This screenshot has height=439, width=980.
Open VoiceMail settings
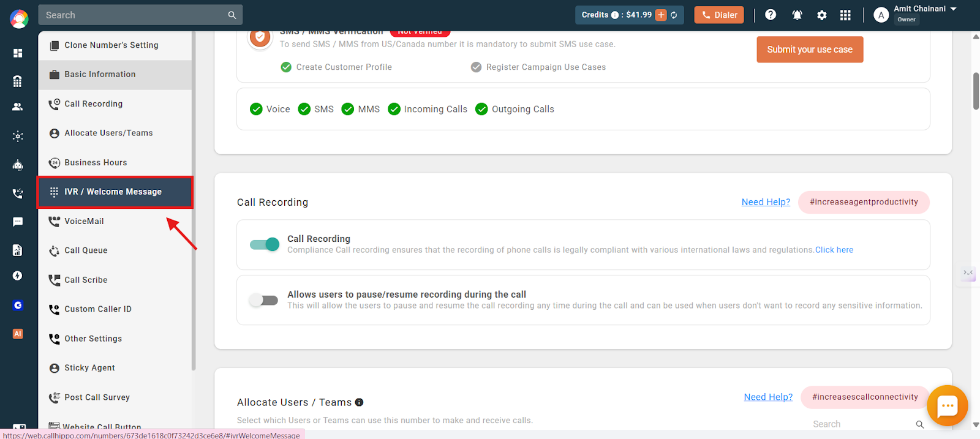click(x=115, y=221)
